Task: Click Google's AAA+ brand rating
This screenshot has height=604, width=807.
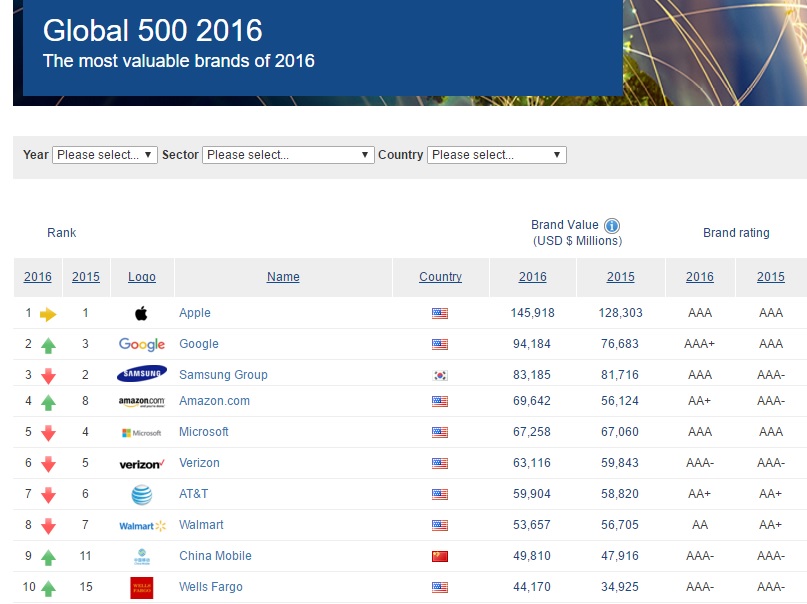Action: (699, 344)
